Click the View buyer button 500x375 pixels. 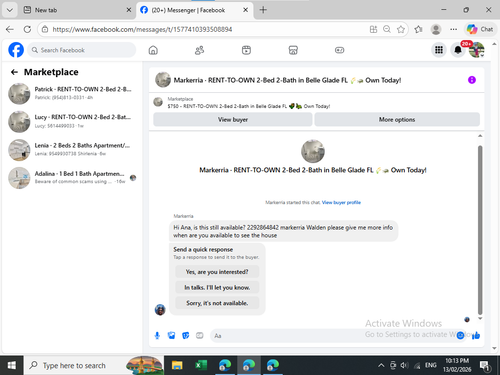pos(233,119)
